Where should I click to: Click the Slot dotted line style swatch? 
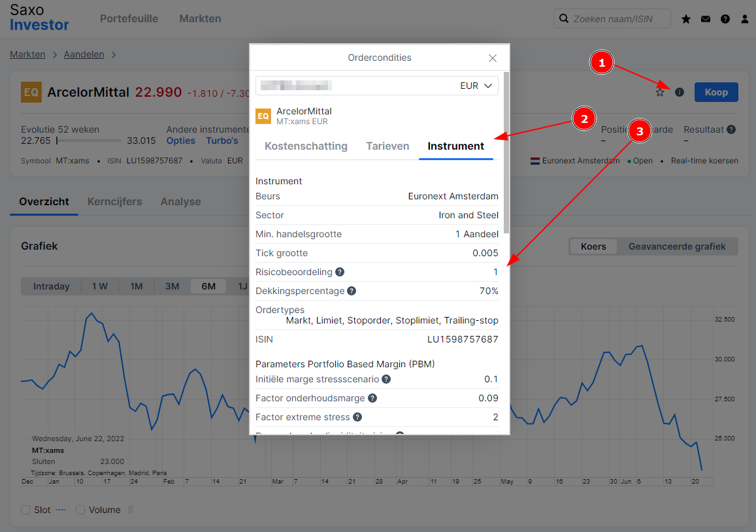[x=61, y=510]
